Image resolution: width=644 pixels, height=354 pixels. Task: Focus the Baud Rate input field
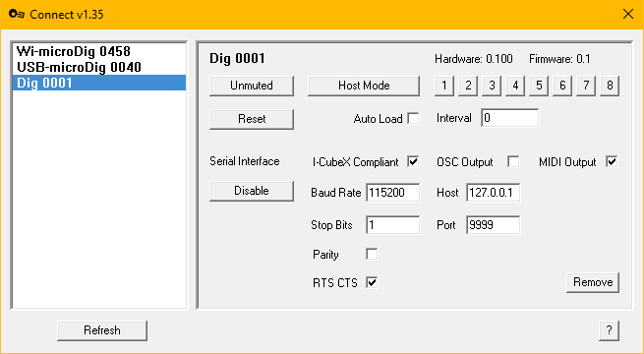pyautogui.click(x=392, y=193)
